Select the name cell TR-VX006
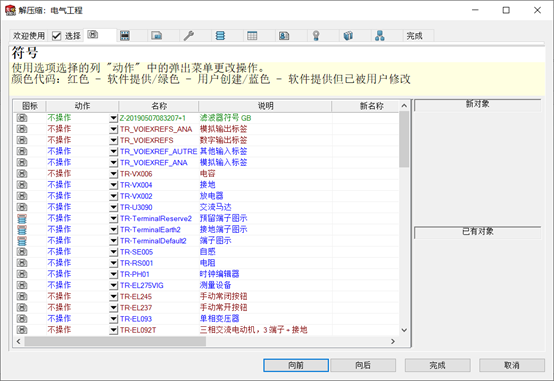The height and width of the screenshot is (381, 554). (136, 174)
